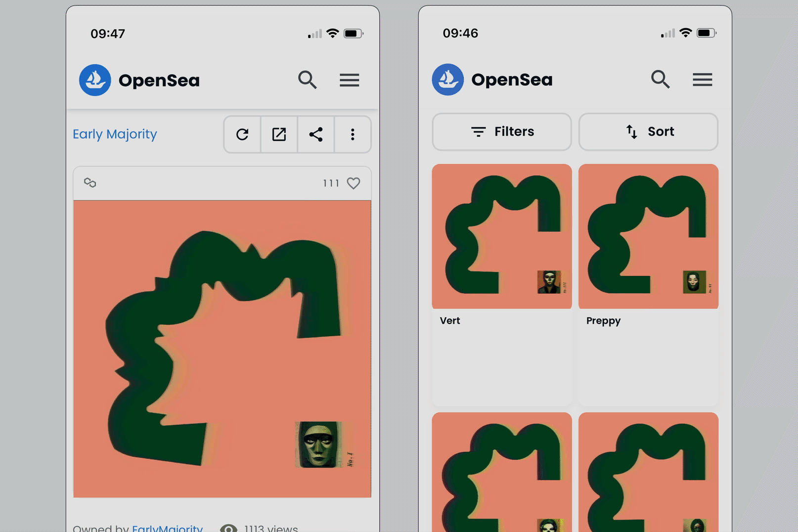Image resolution: width=798 pixels, height=532 pixels.
Task: Open the EarlyMajority owner profile link
Action: pos(168,528)
